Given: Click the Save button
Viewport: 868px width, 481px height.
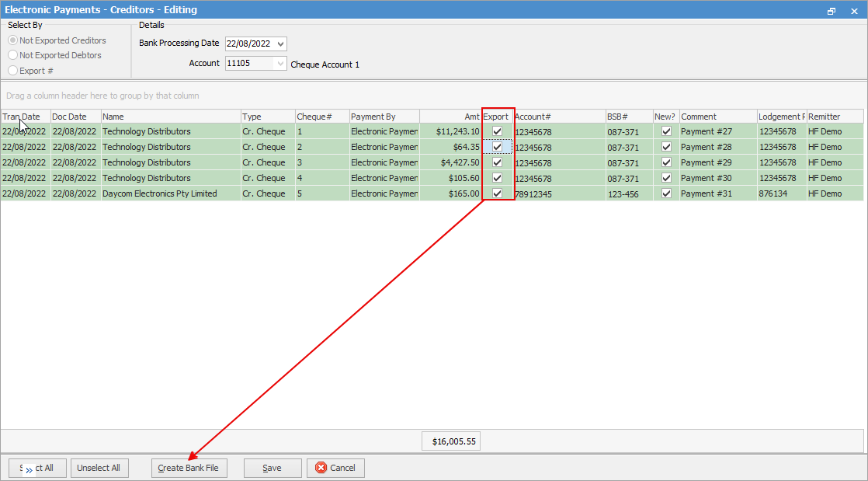Looking at the screenshot, I should pos(273,468).
